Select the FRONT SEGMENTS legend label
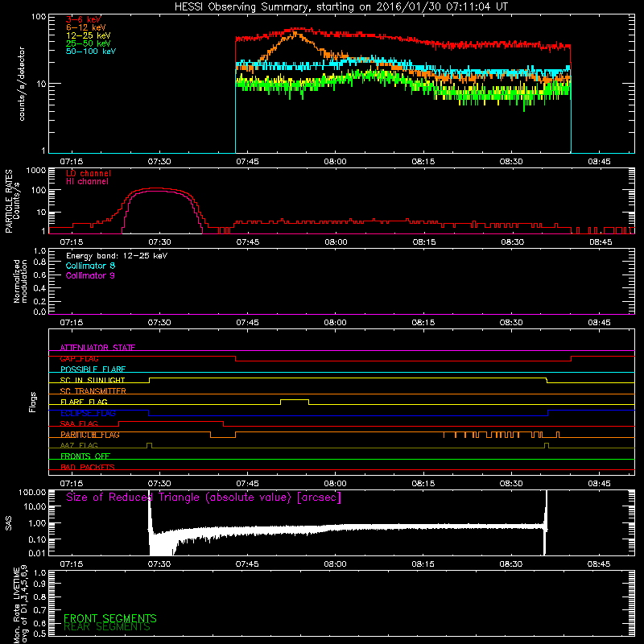The width and height of the screenshot is (644, 644). coord(110,618)
